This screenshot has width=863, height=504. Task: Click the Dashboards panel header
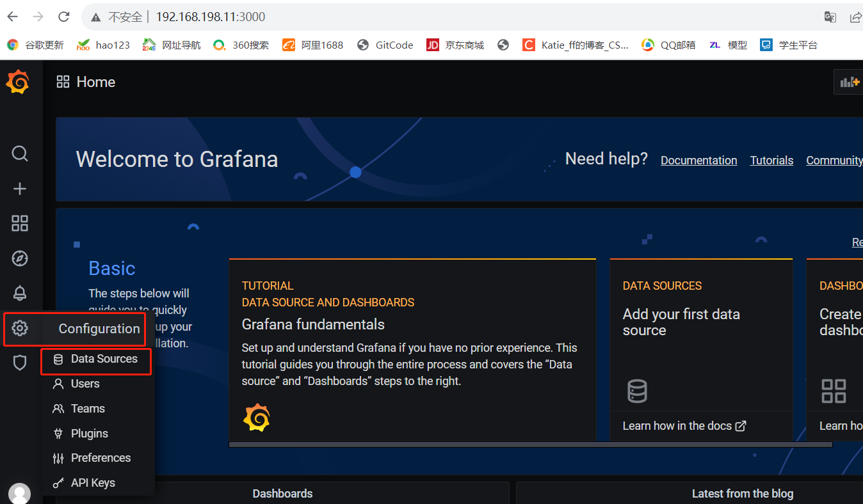click(282, 494)
